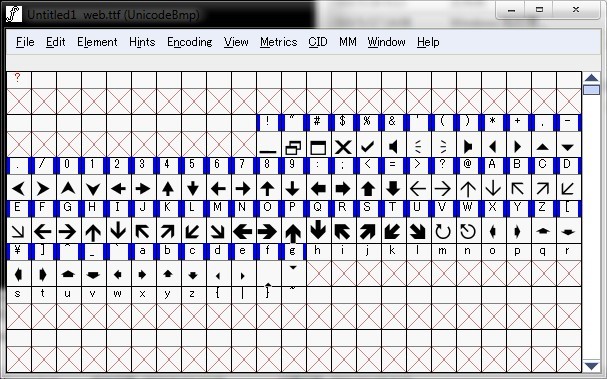Screen dimensions: 607x379
Task: Select the 'z' character label cell
Action: click(x=193, y=295)
